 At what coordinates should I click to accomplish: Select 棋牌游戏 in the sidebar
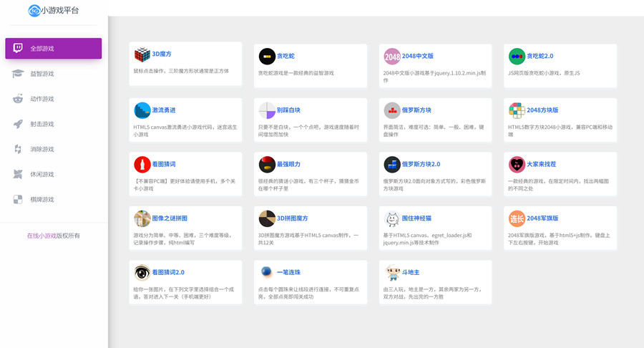point(42,200)
